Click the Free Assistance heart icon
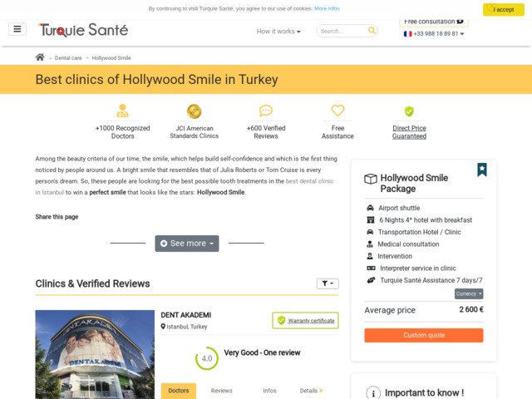The width and height of the screenshot is (532, 399). (x=337, y=111)
